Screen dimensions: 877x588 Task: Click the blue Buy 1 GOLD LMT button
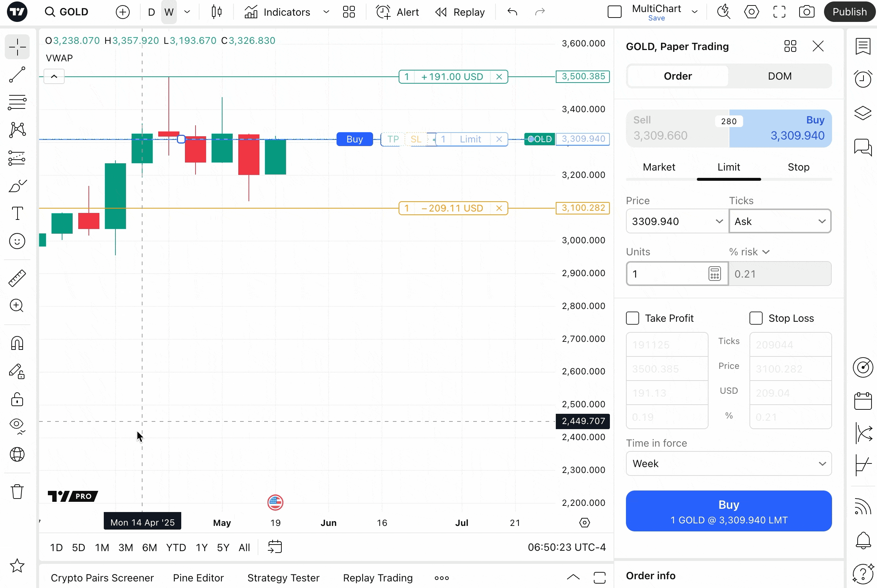click(728, 511)
